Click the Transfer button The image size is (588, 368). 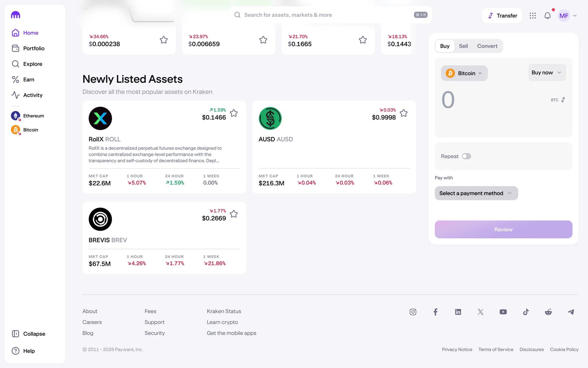coord(502,16)
